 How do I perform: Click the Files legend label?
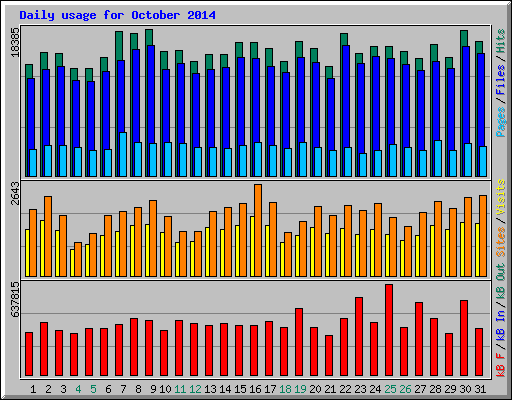(x=501, y=80)
